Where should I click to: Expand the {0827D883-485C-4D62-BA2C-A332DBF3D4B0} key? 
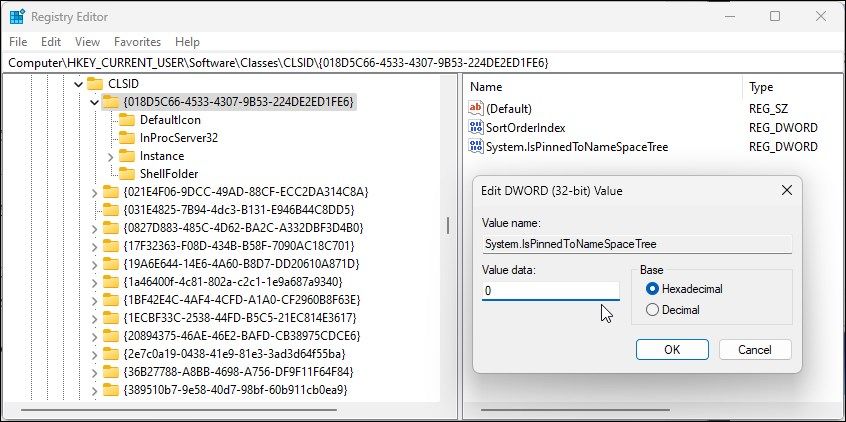(x=95, y=228)
